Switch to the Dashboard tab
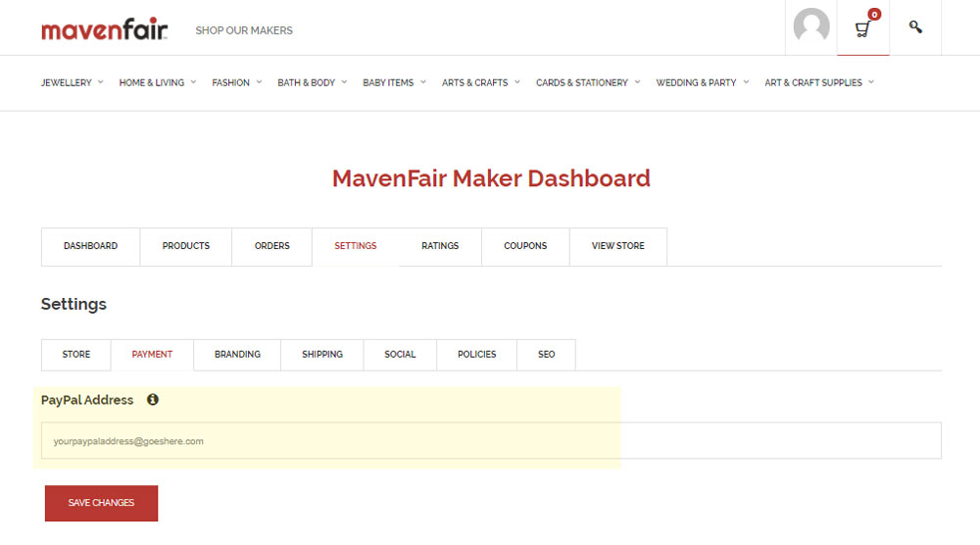 (x=90, y=246)
